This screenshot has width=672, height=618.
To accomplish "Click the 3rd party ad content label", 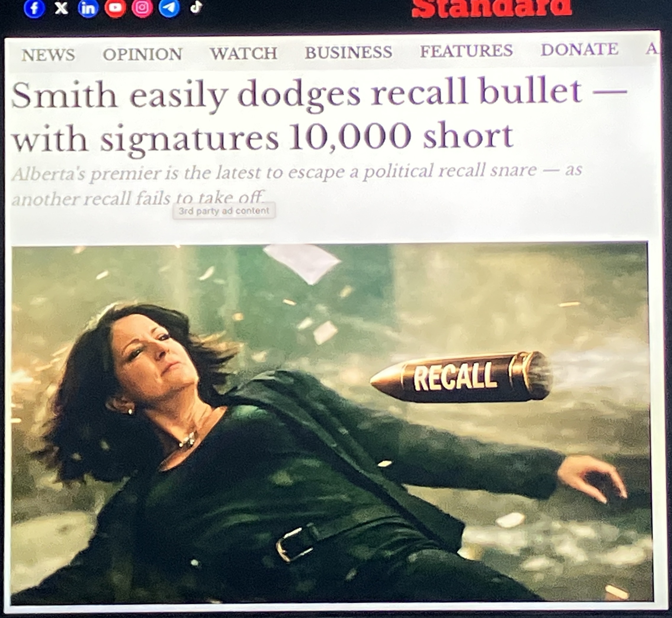I will click(224, 211).
